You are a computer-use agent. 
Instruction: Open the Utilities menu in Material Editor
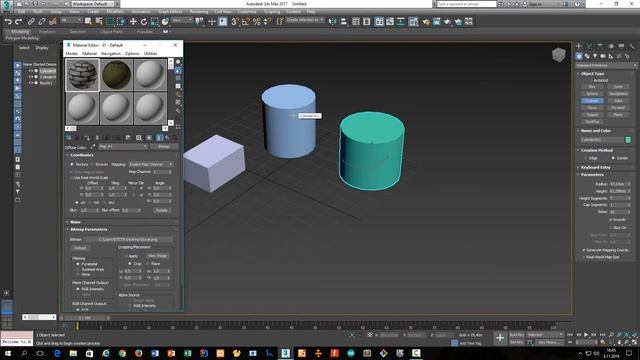pyautogui.click(x=150, y=53)
